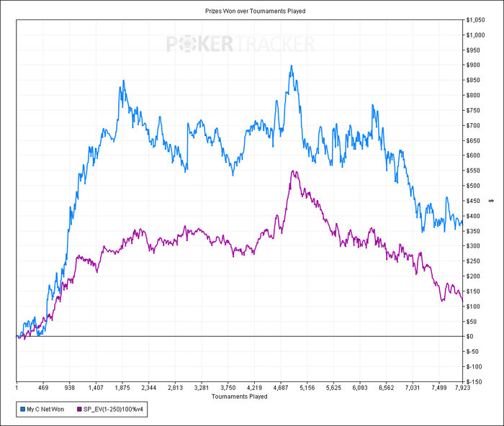This screenshot has width=504, height=426.
Task: Click the $700 y-axis value
Action: pyautogui.click(x=473, y=125)
